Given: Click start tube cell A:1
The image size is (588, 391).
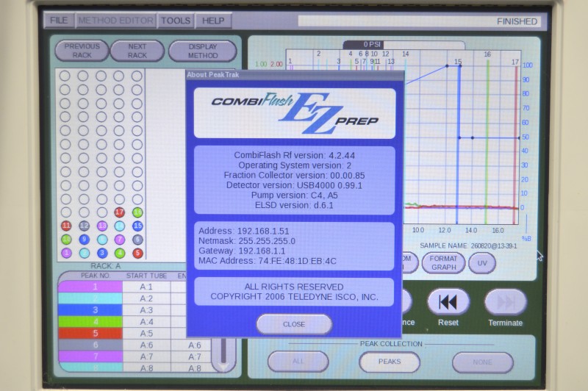Looking at the screenshot, I should [146, 287].
